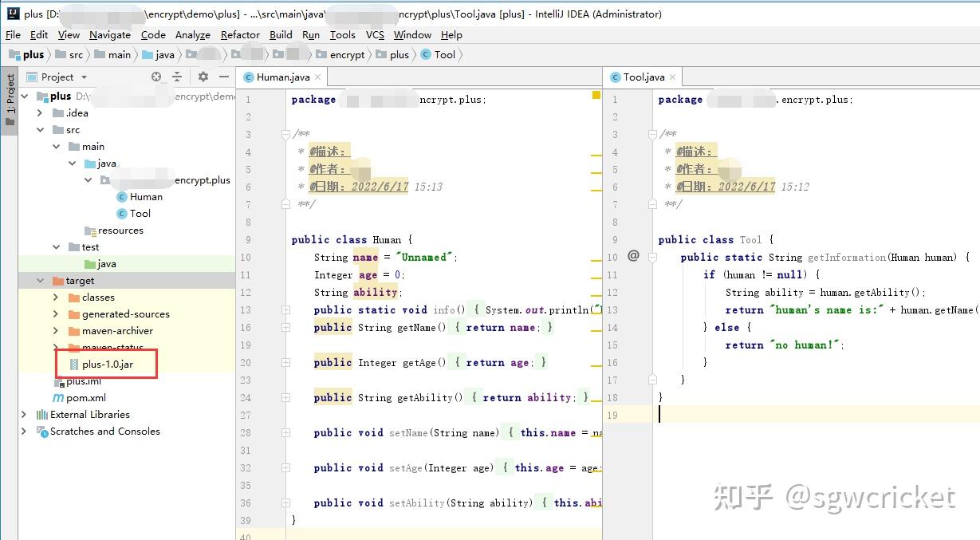Click the Maven icon beside pom.xml
The image size is (980, 540).
(59, 397)
